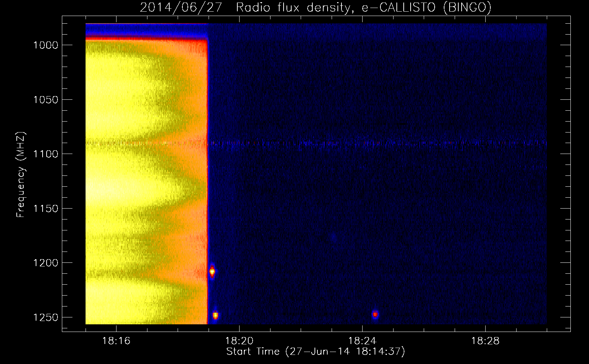This screenshot has width=589, height=364.
Task: Click the '1200' frequency axis label
Action: [x=46, y=263]
